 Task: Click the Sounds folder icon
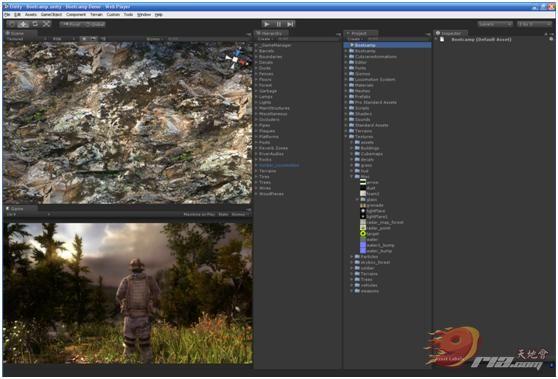pyautogui.click(x=351, y=120)
